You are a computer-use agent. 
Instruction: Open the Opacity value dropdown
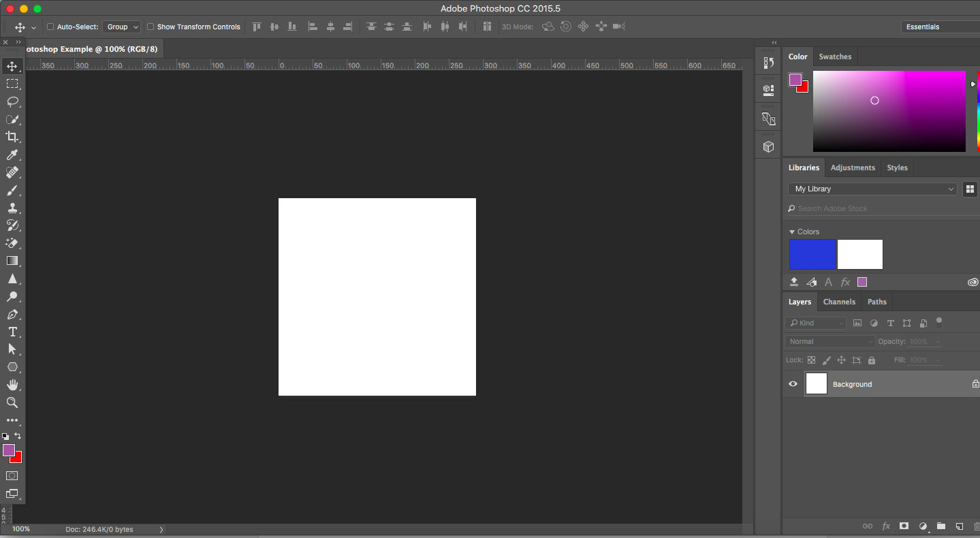[938, 342]
